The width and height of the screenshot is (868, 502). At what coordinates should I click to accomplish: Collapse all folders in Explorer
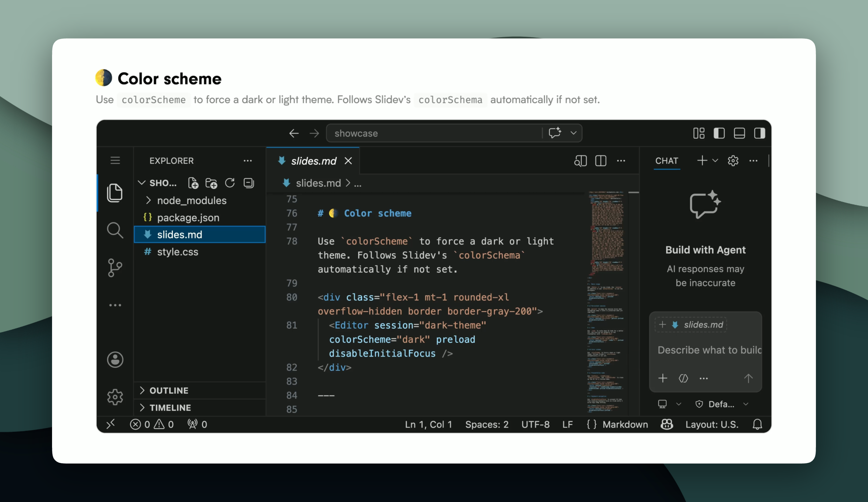[248, 183]
